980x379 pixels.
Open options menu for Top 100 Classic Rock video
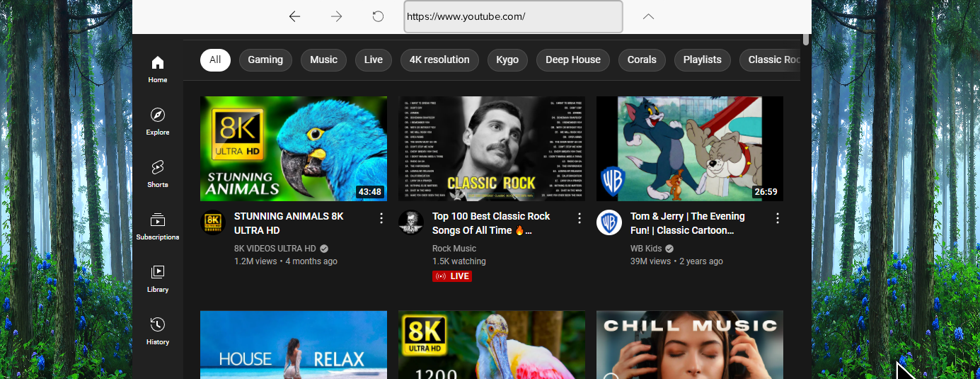click(580, 218)
